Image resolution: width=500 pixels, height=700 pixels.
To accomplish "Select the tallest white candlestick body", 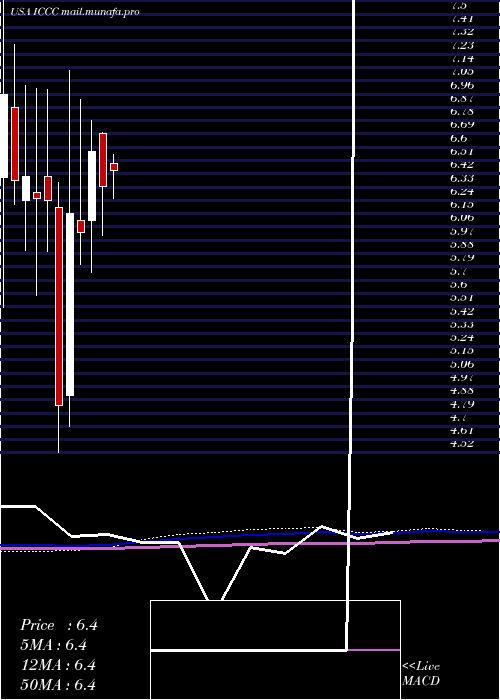I will (x=70, y=304).
